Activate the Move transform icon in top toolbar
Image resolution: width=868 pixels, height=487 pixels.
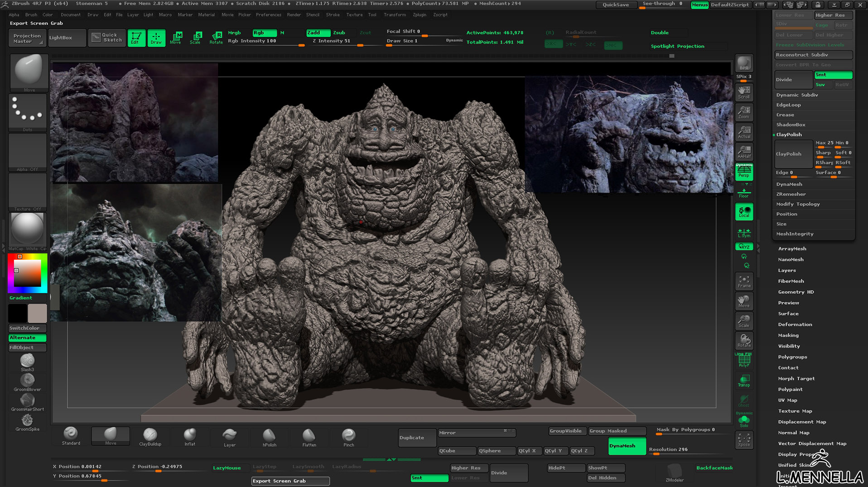click(x=176, y=38)
